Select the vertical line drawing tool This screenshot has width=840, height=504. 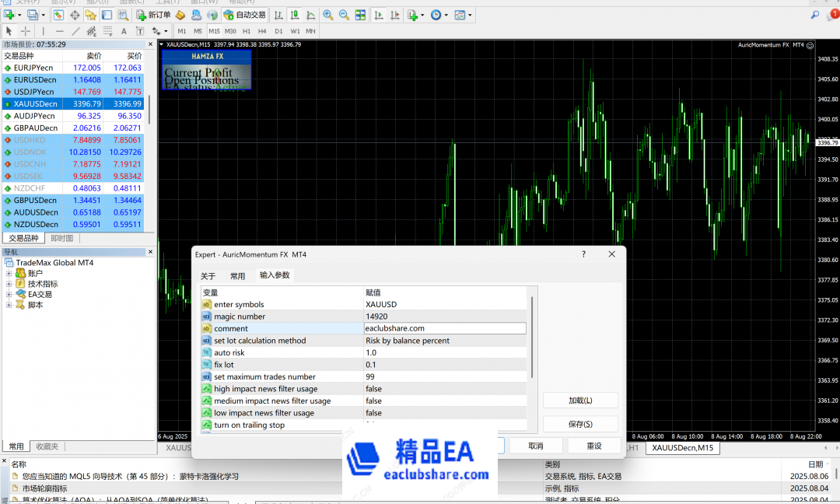(44, 31)
